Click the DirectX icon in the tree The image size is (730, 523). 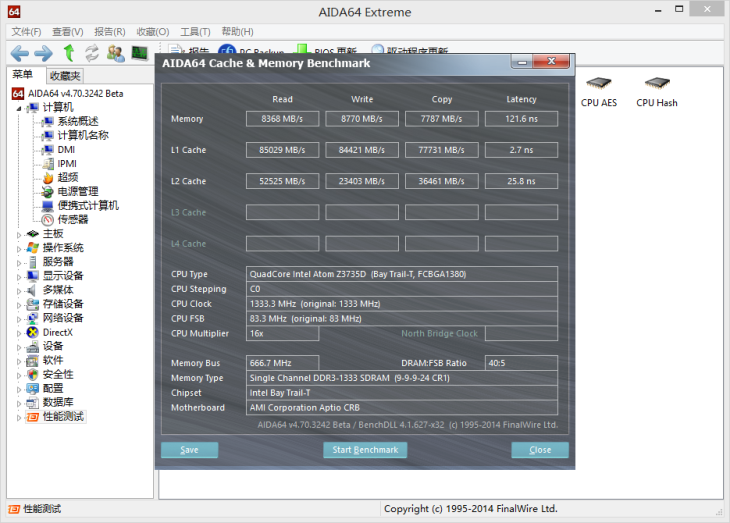tap(33, 333)
